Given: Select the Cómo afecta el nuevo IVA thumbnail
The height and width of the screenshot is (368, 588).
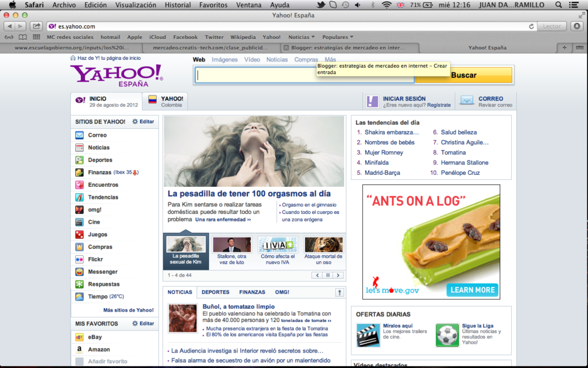Looking at the screenshot, I should (277, 251).
